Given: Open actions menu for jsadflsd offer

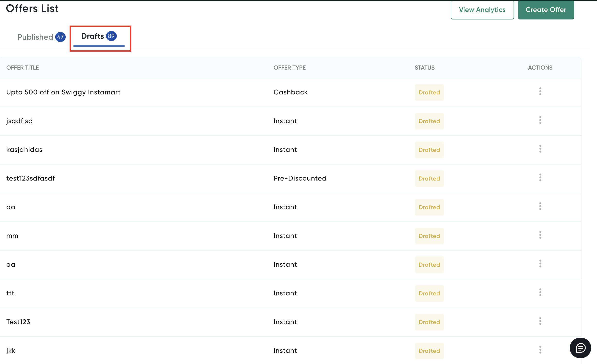Looking at the screenshot, I should pos(540,120).
